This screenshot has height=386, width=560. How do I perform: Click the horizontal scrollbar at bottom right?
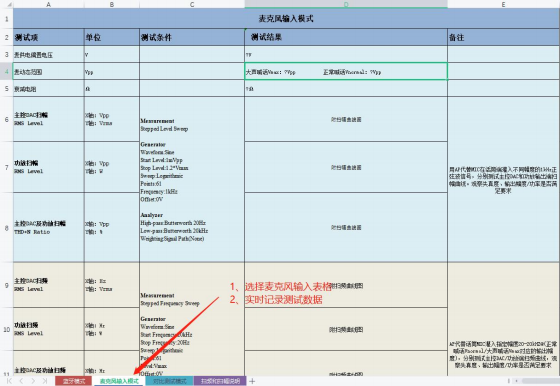click(x=540, y=381)
